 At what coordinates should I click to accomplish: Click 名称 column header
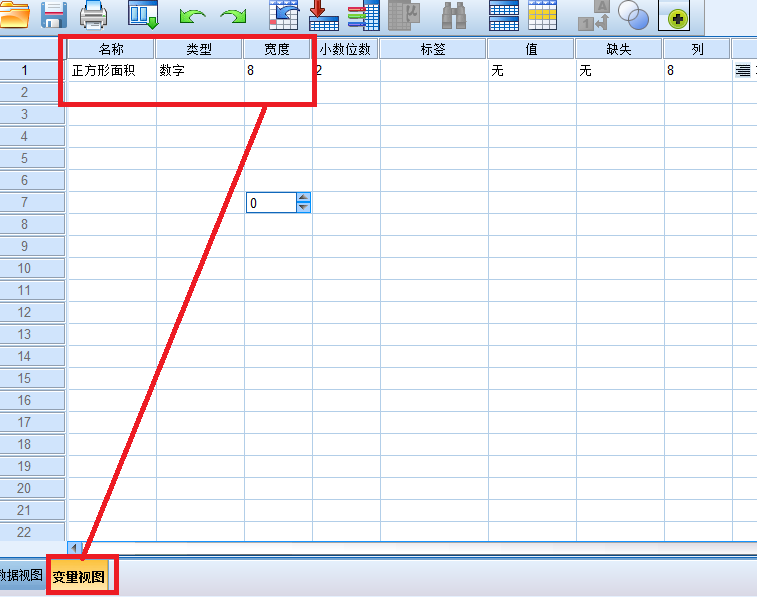tap(111, 49)
